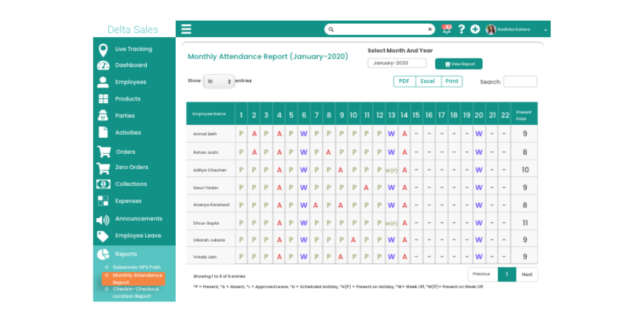Open the Orders menu item
The image size is (644, 322).
point(126,152)
